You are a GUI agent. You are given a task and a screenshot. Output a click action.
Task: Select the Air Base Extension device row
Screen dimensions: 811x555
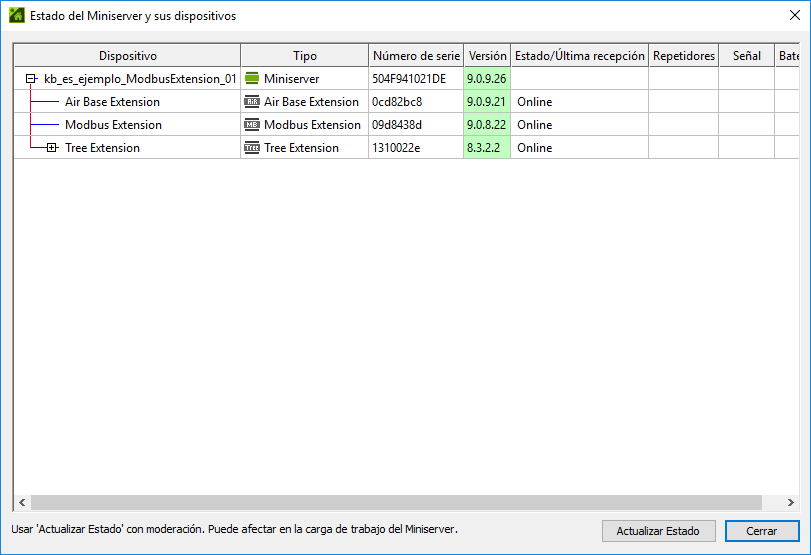(x=112, y=102)
